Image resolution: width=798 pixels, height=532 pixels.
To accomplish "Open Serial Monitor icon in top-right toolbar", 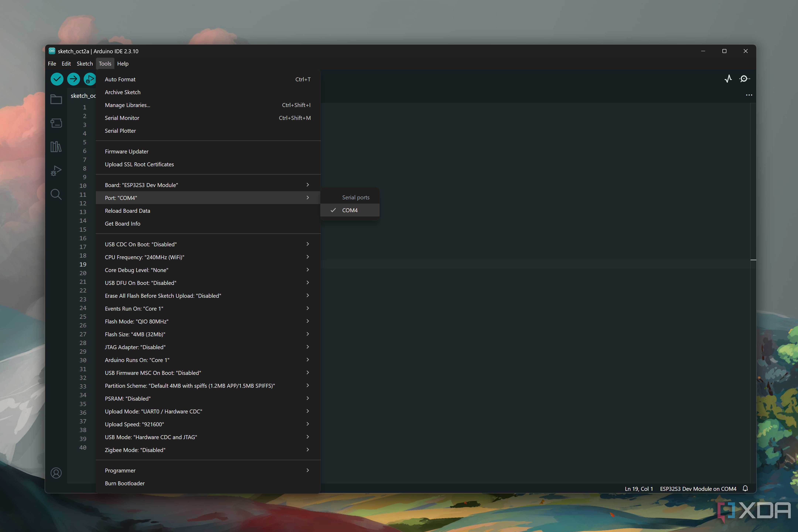I will pos(744,79).
